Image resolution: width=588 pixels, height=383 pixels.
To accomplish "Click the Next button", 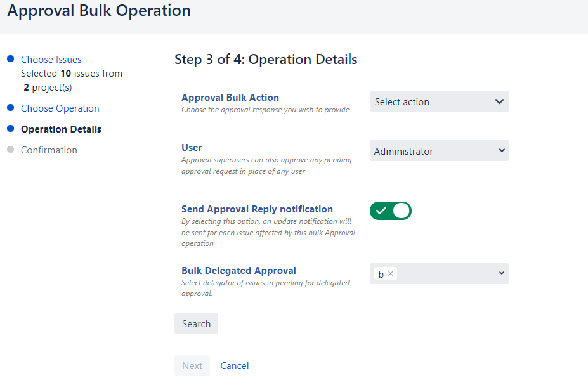I will [x=192, y=366].
